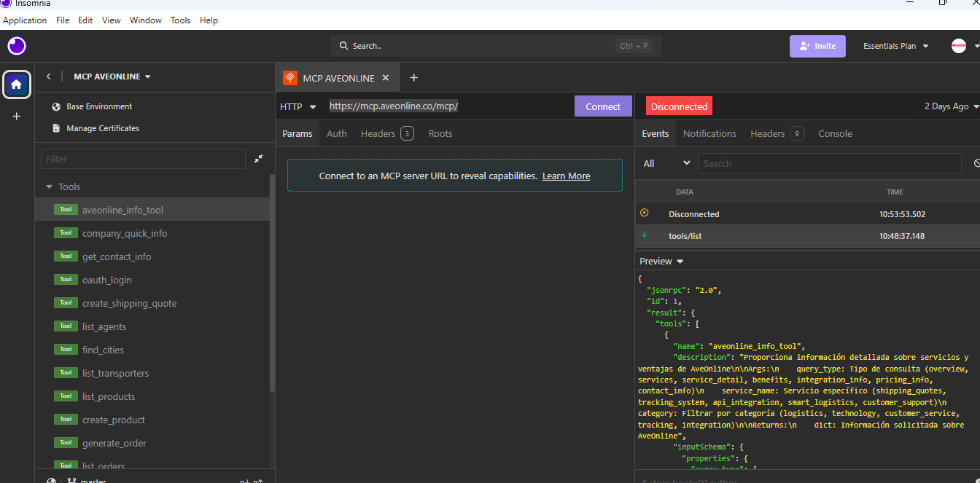This screenshot has width=980, height=483.
Task: Select the aveonline_info_tool item
Action: [152, 210]
